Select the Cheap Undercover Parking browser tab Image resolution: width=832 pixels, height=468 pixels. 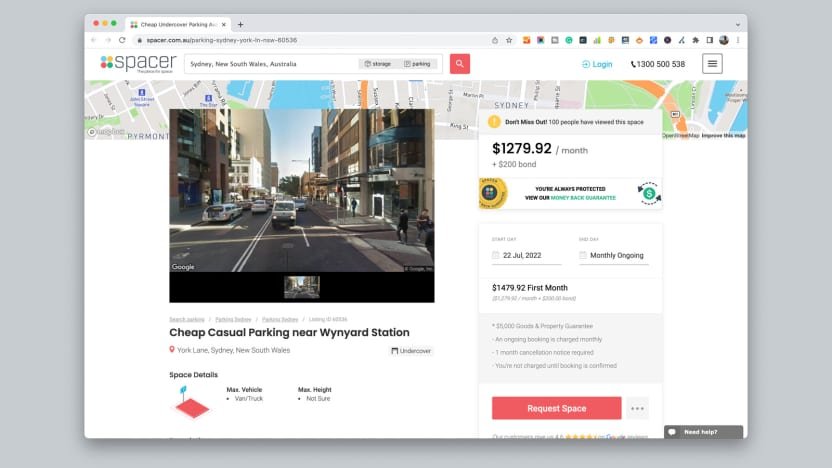coord(178,24)
